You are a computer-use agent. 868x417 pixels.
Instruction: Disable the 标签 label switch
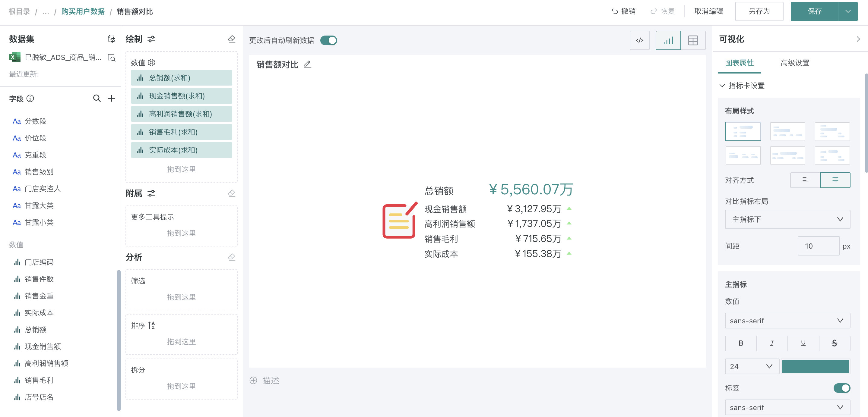pos(841,388)
